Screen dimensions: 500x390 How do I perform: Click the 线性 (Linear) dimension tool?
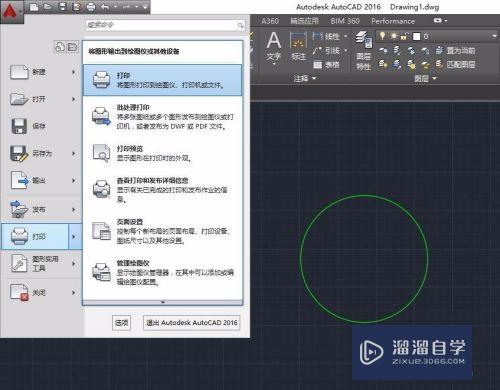(327, 36)
